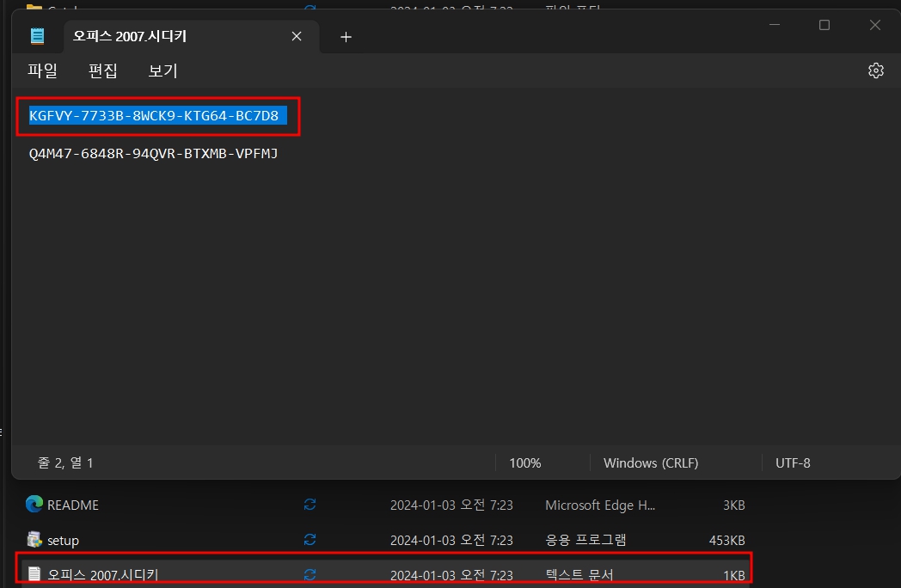Click the sync status icon for README
Screen dimensions: 901x588
310,505
